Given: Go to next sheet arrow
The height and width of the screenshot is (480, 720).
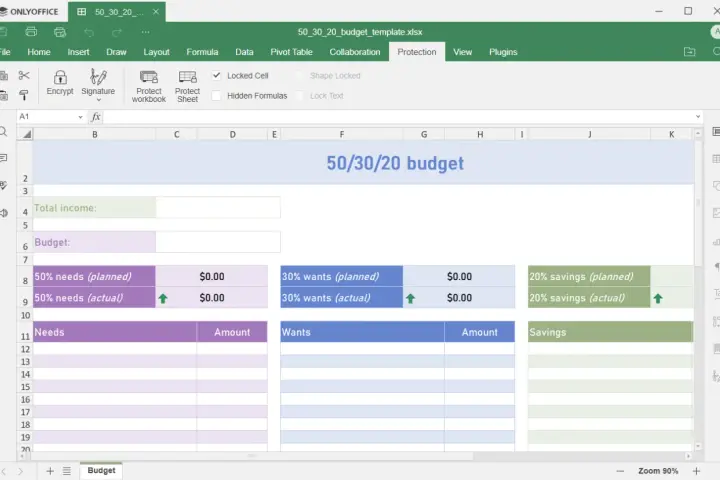Looking at the screenshot, I should pyautogui.click(x=20, y=471).
